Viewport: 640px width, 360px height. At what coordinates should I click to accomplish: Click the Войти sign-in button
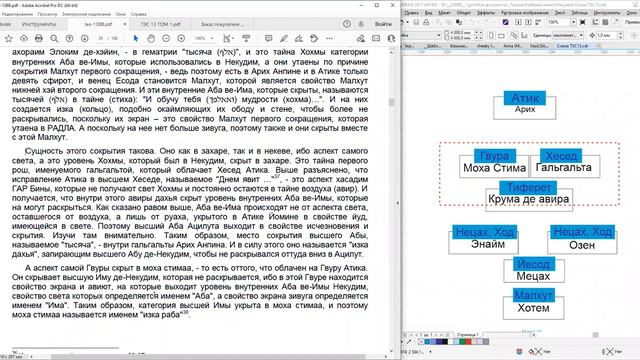(383, 24)
